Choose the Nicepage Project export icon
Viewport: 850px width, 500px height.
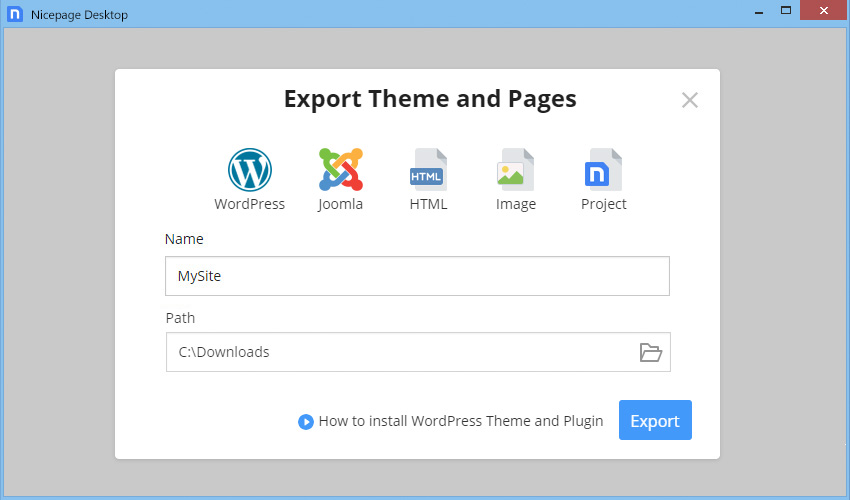pyautogui.click(x=603, y=169)
